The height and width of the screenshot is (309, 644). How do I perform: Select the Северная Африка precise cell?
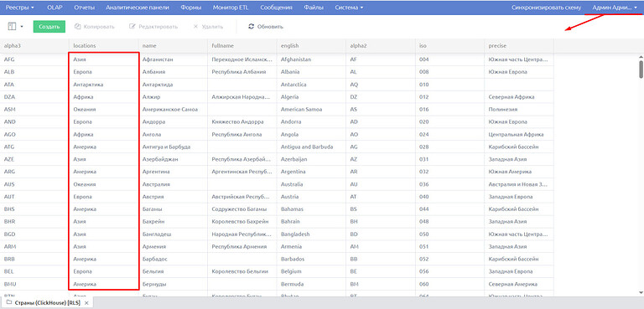point(519,97)
